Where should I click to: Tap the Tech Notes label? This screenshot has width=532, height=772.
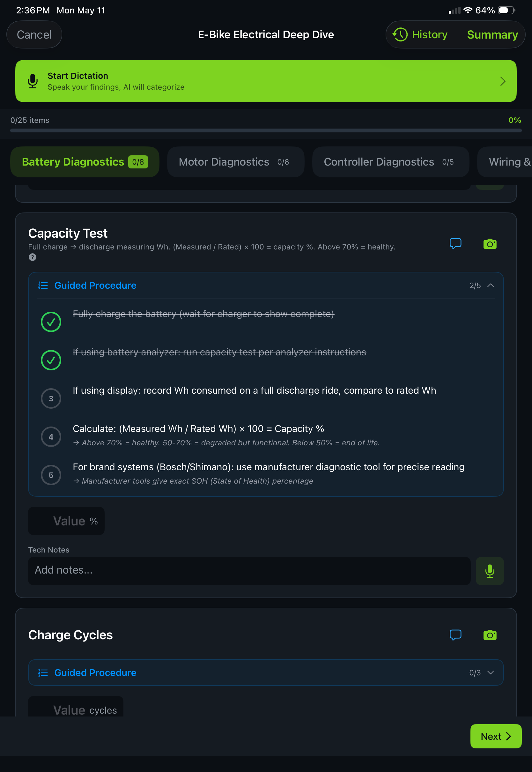pos(49,550)
